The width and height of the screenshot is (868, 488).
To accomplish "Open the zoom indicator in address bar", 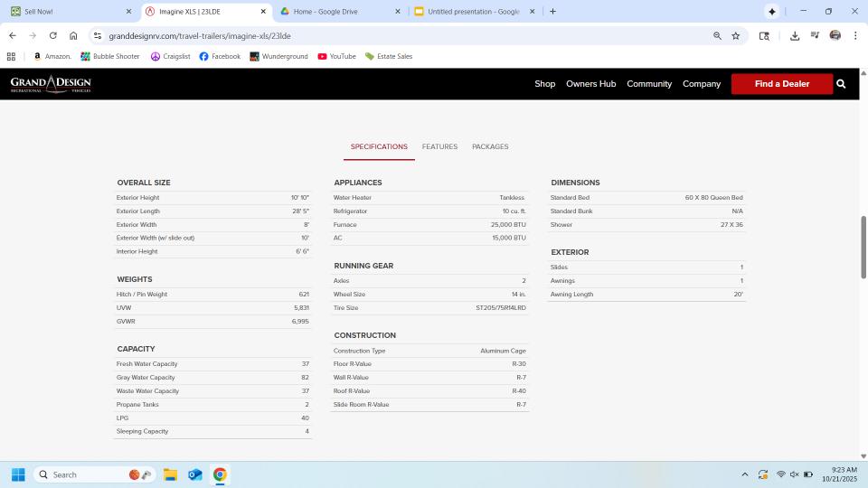I will (717, 36).
